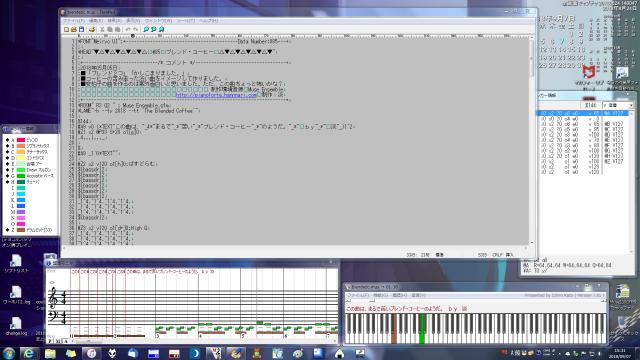Open the help menu at the menu bar end
Screen dimensions: 640x360
pos(209,20)
